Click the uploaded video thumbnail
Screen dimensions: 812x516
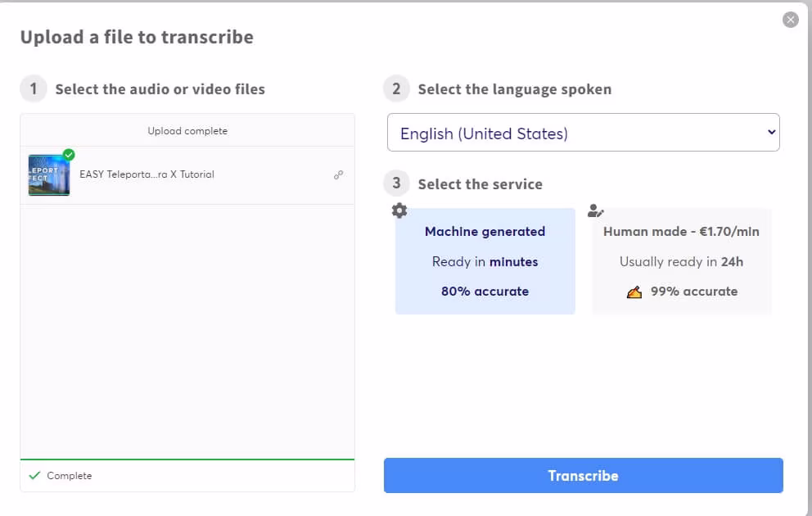(49, 175)
